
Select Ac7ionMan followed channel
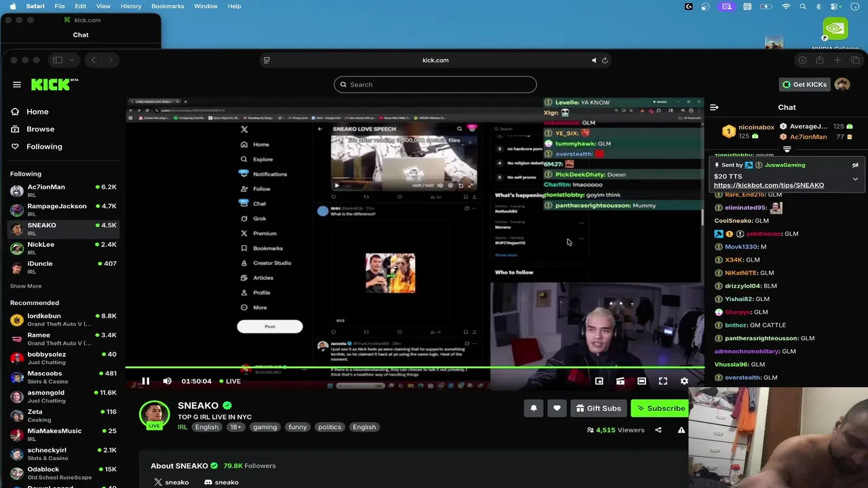tap(63, 190)
